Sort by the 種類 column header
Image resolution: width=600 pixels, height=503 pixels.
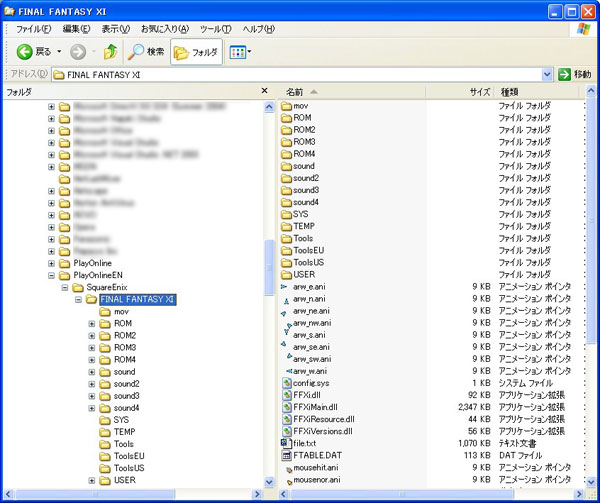[x=536, y=92]
